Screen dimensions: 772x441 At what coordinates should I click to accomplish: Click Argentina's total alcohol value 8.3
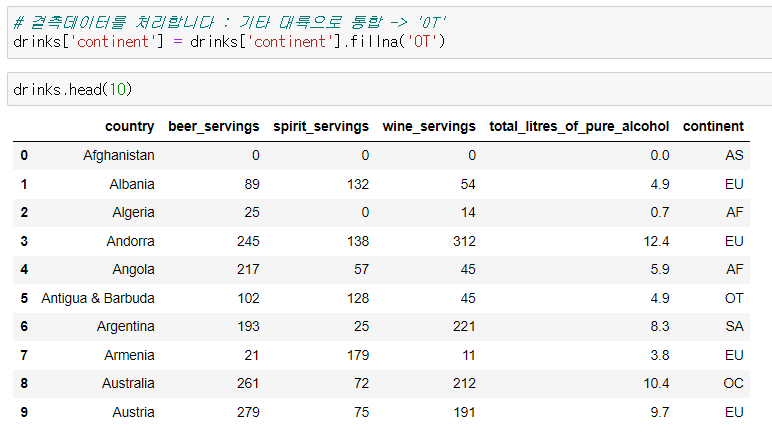coord(660,327)
